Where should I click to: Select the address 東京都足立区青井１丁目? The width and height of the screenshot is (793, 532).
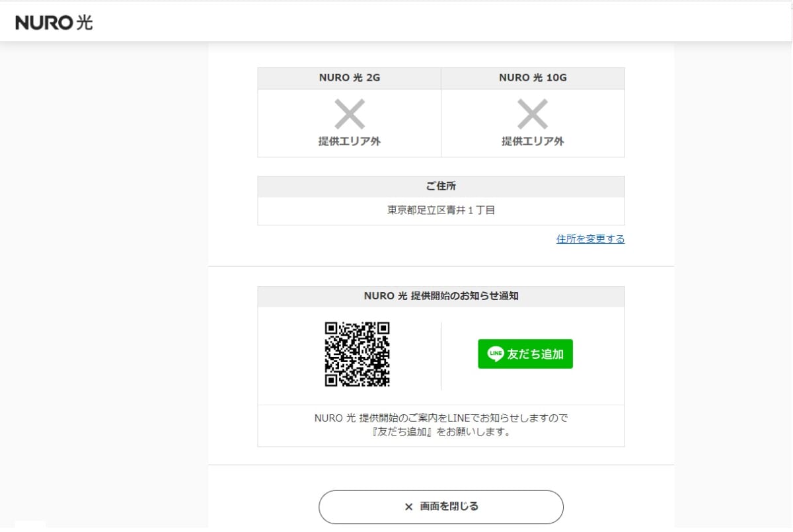[x=441, y=211]
